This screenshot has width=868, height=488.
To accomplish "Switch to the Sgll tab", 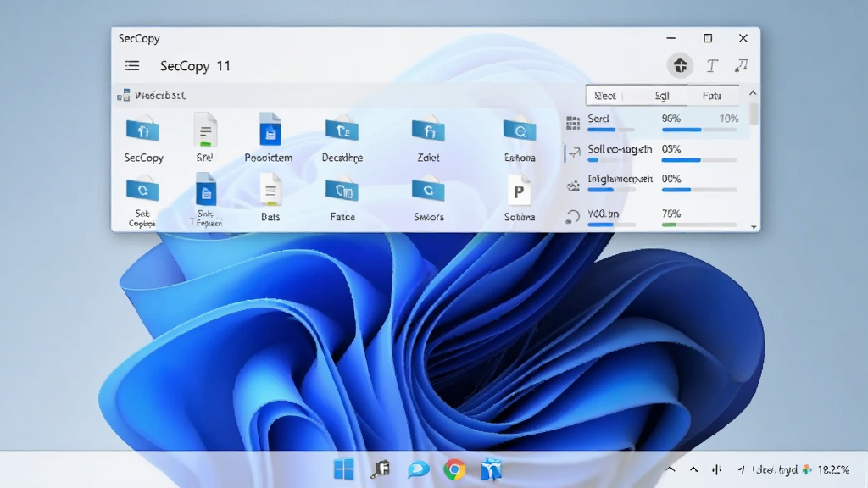I will 662,96.
